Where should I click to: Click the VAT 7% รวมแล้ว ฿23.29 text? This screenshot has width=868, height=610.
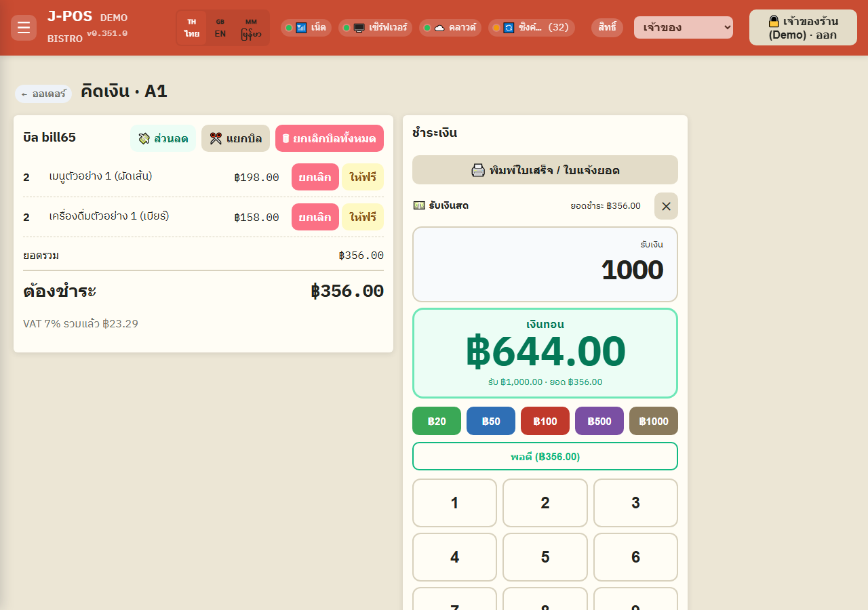coord(81,324)
